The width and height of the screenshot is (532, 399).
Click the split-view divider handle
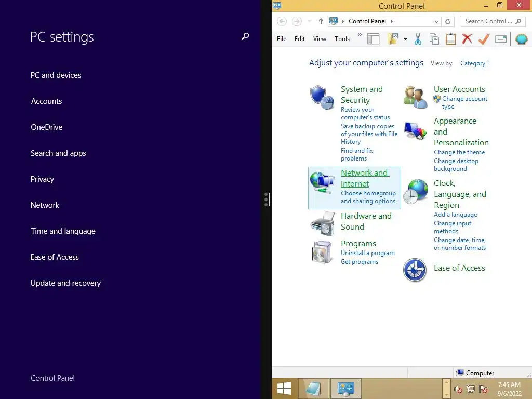pos(267,199)
